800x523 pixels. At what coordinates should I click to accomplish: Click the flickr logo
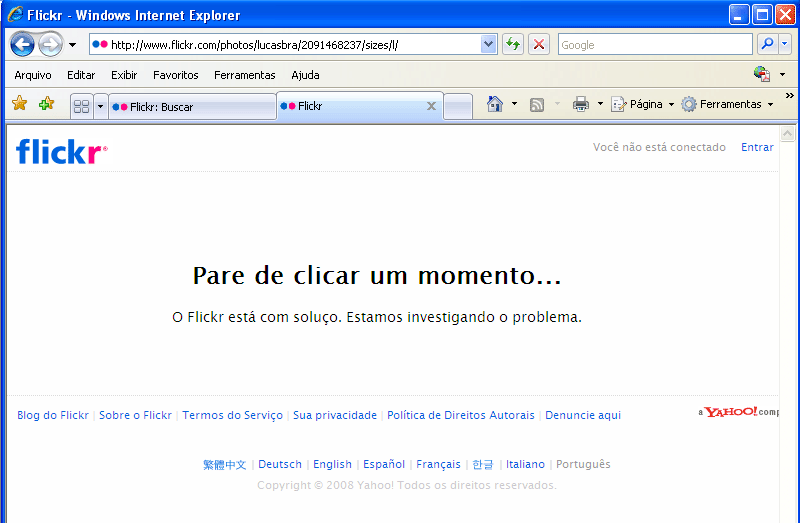(62, 151)
